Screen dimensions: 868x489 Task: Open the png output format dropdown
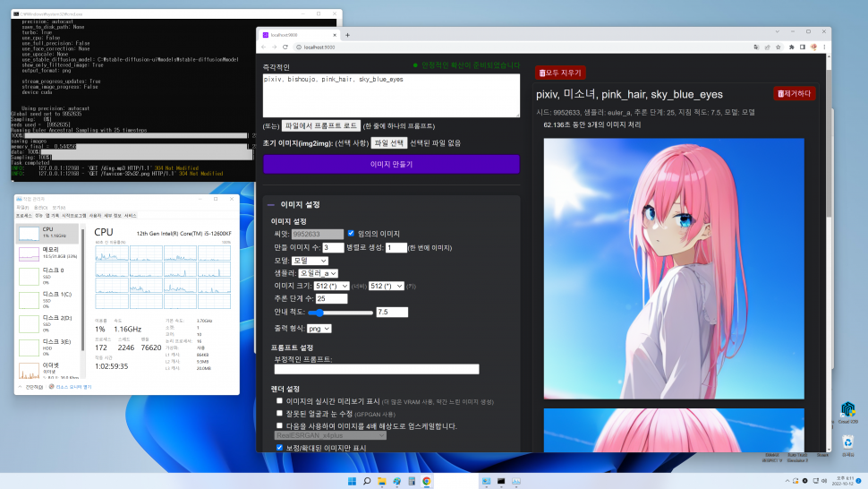pyautogui.click(x=319, y=329)
